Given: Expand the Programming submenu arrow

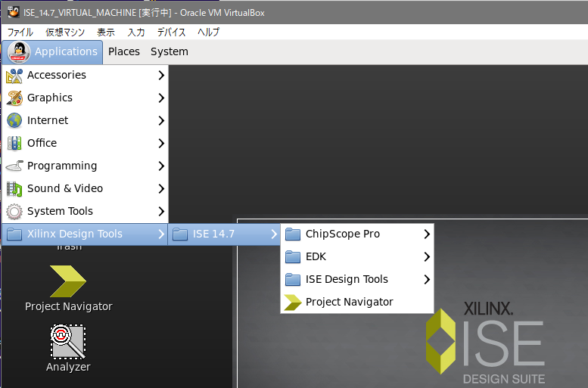Looking at the screenshot, I should pos(161,166).
